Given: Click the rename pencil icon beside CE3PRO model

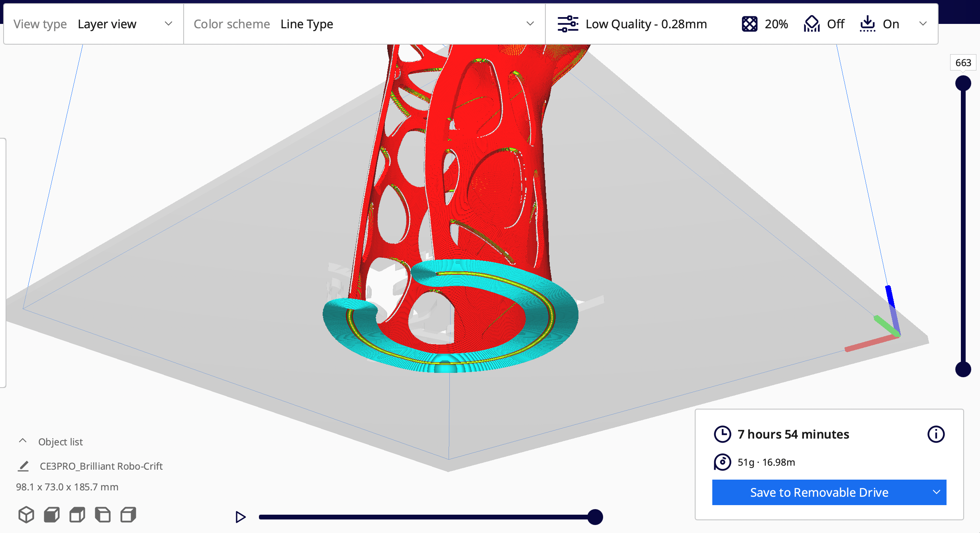Looking at the screenshot, I should [24, 466].
